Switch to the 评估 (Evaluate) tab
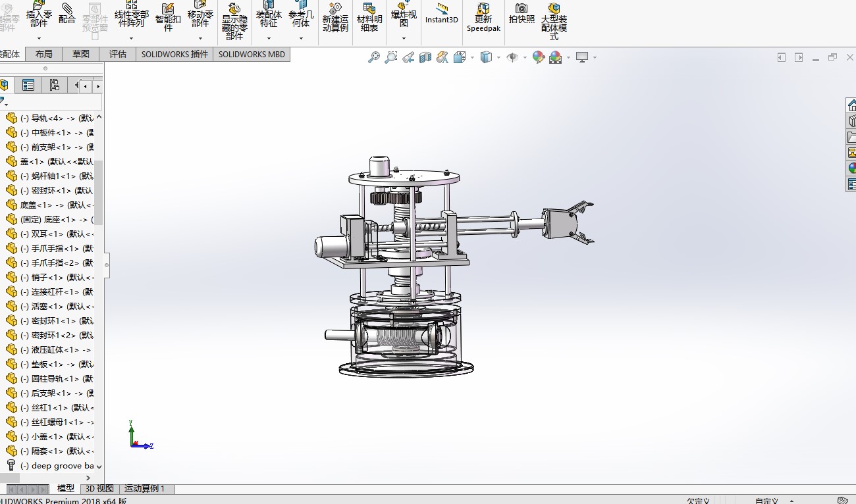 pos(118,54)
